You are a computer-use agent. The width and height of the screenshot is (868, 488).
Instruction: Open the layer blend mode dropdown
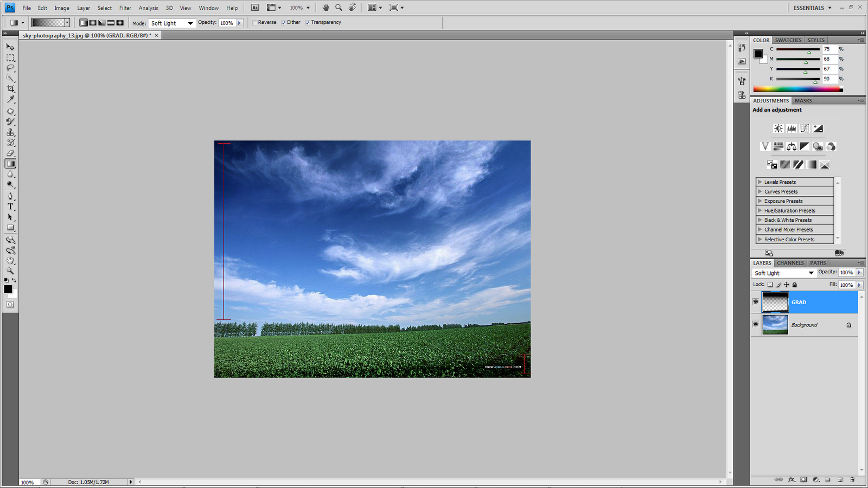784,273
